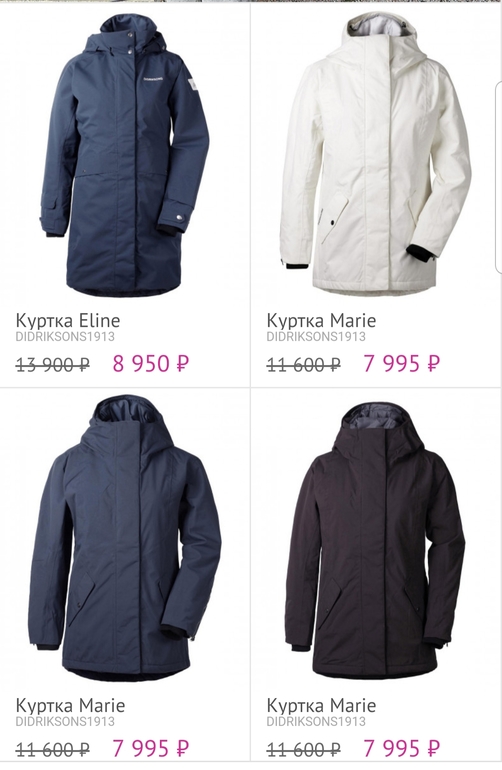Image resolution: width=502 pixels, height=770 pixels.
Task: Tap the 'Куртка Marie' title of the black jacket
Action: tap(321, 706)
